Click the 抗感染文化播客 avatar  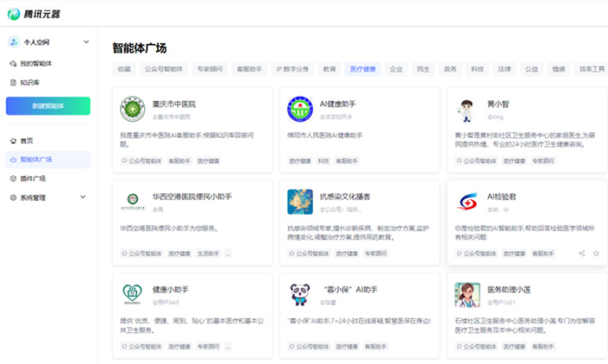point(300,202)
